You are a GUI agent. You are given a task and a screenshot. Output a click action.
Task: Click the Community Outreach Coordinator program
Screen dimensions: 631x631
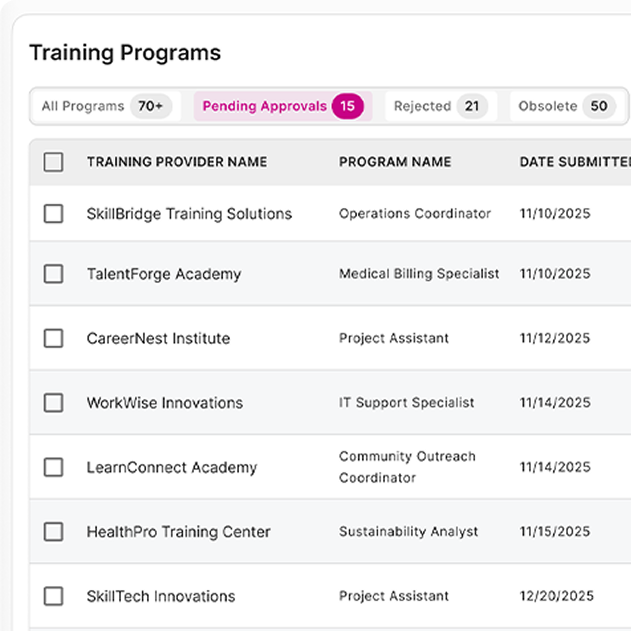click(407, 467)
